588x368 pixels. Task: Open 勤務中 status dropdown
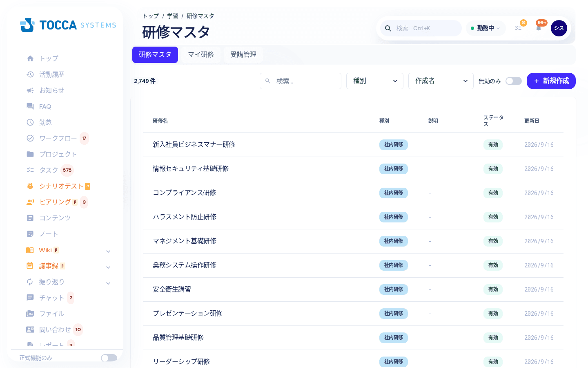[x=486, y=28]
